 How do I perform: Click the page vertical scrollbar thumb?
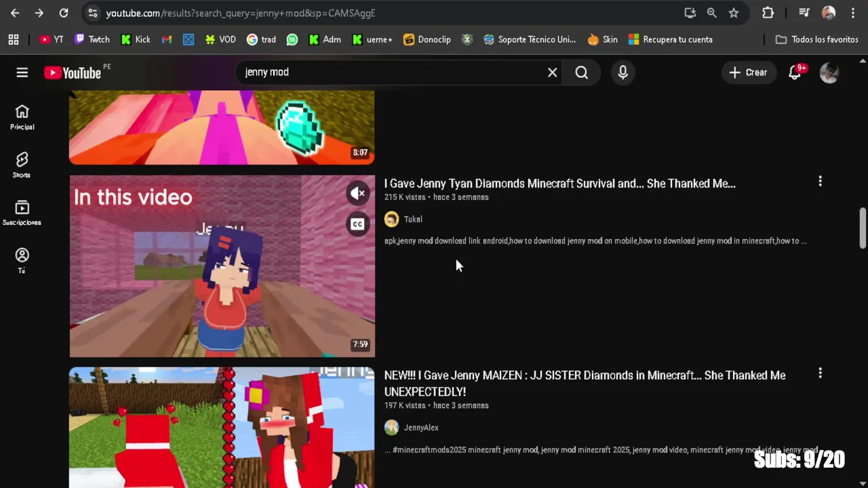coord(863,228)
